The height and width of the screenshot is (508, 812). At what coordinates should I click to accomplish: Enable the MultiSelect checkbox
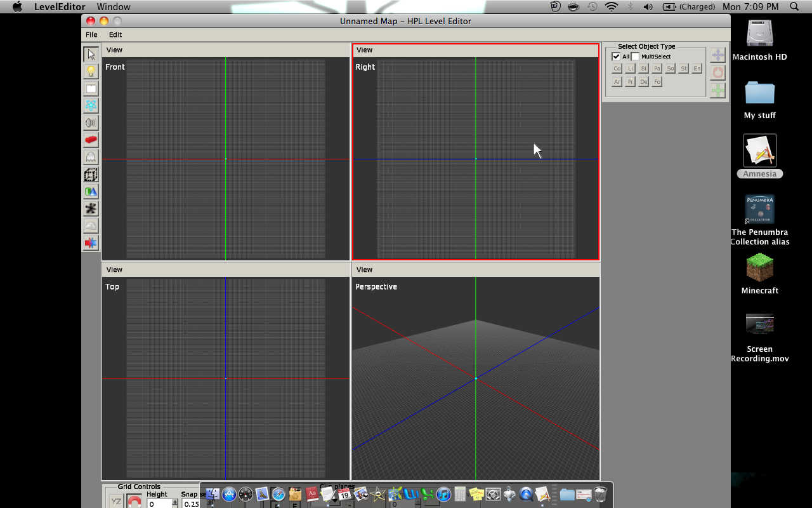(x=635, y=57)
